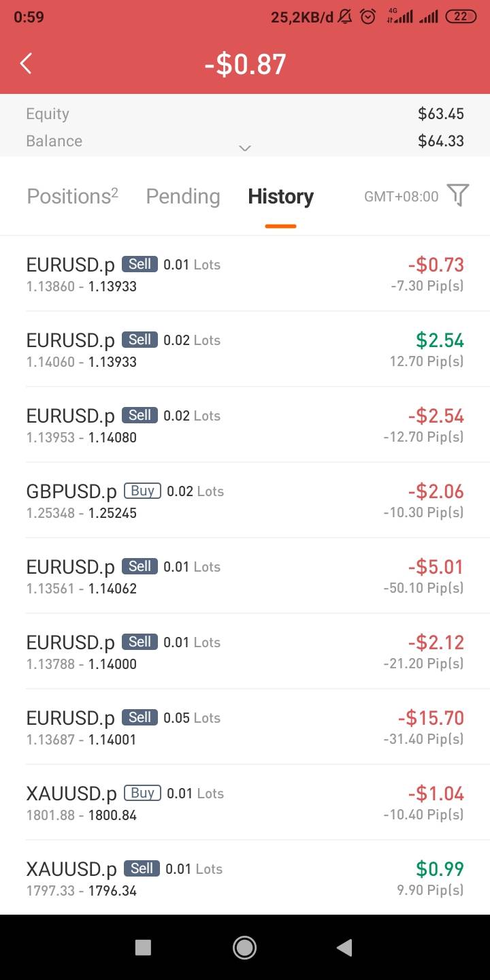Open the EURUSD.p trade with $2.54 profit
The height and width of the screenshot is (980, 490).
(245, 350)
